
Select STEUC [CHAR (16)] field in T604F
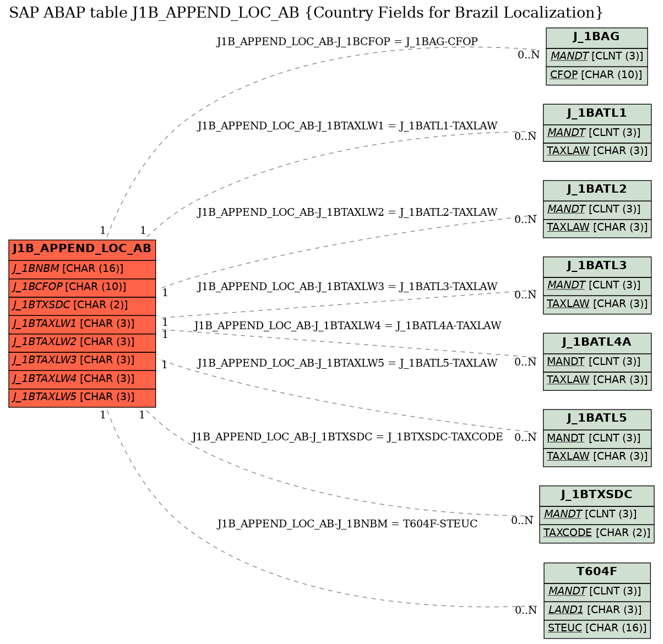pos(597,629)
